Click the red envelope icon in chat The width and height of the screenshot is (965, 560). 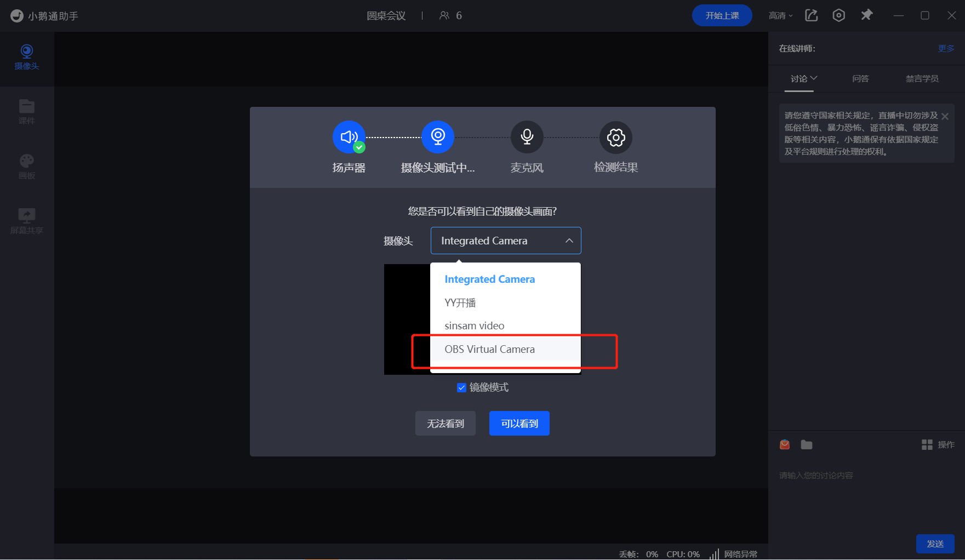[785, 444]
